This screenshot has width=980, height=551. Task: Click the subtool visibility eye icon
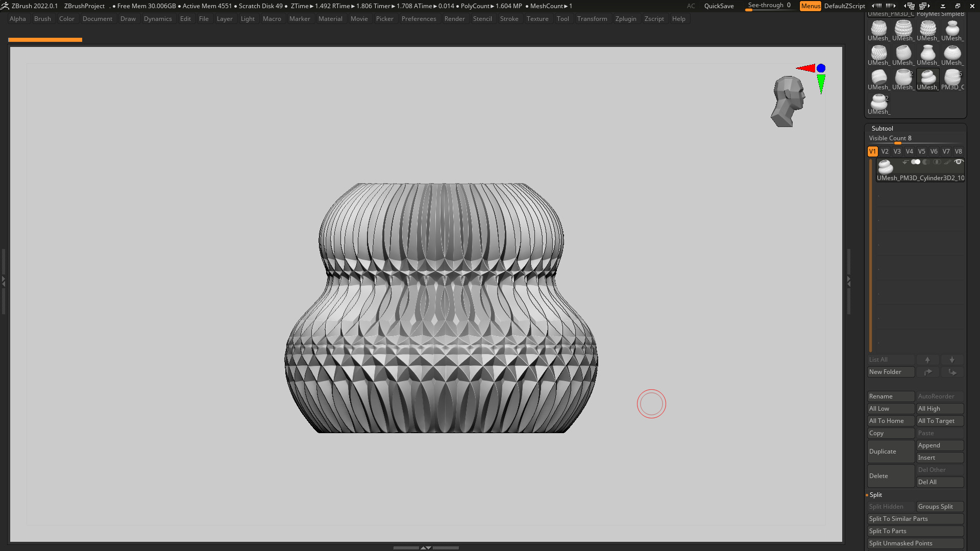(x=958, y=162)
